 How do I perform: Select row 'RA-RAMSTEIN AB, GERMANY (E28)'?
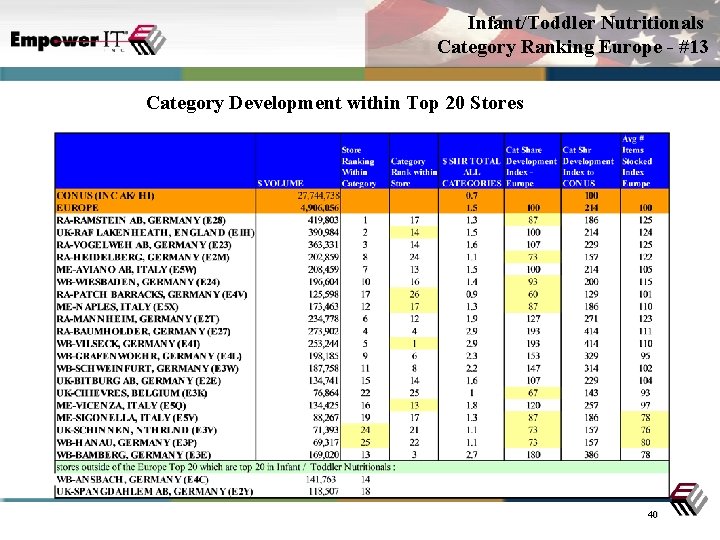click(362, 220)
